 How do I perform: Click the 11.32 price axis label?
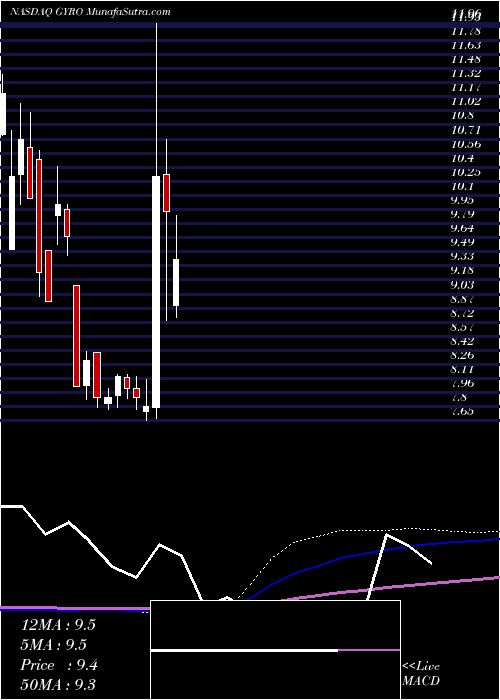coord(466,74)
